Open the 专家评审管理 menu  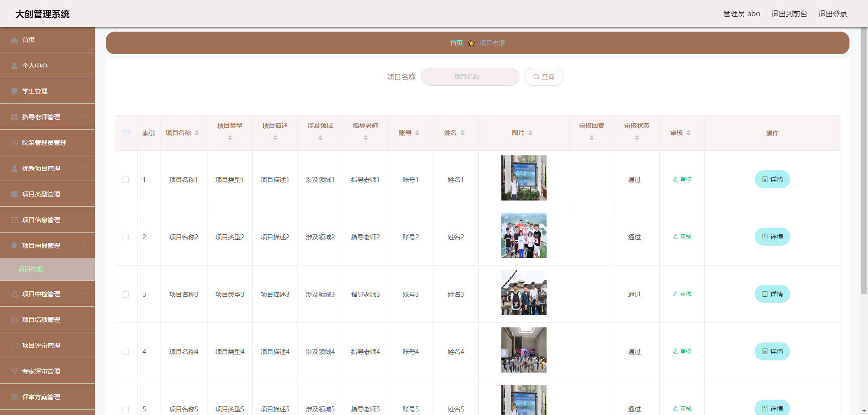(47, 371)
